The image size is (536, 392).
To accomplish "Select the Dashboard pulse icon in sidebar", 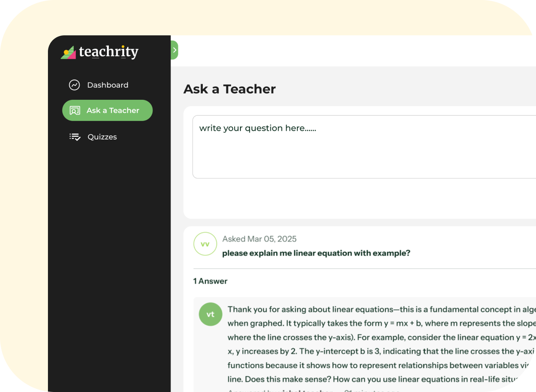I will pos(74,85).
